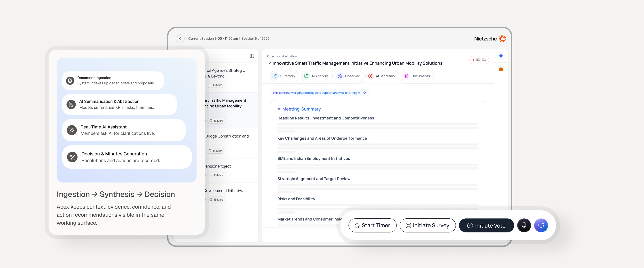Click the Initiate Vote button
The width and height of the screenshot is (644, 268).
pyautogui.click(x=486, y=225)
